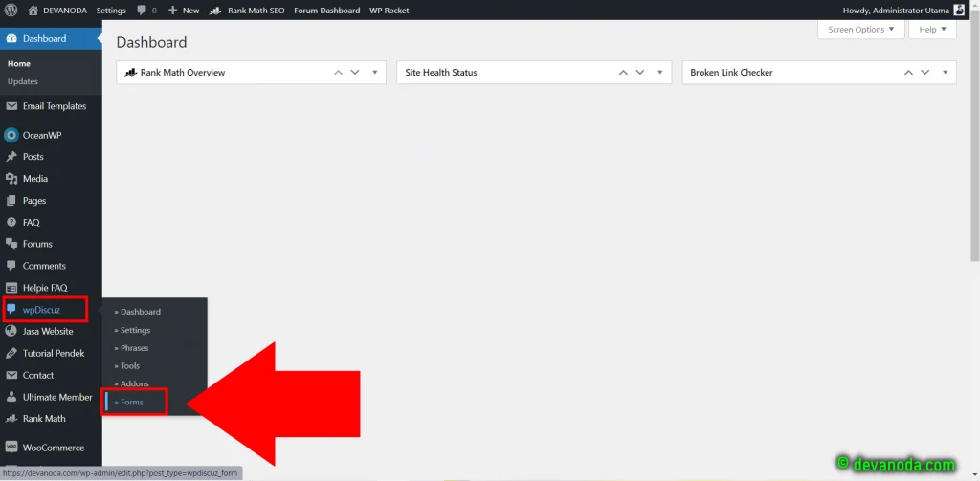The width and height of the screenshot is (980, 481).
Task: Click the Posts pin icon
Action: (11, 157)
